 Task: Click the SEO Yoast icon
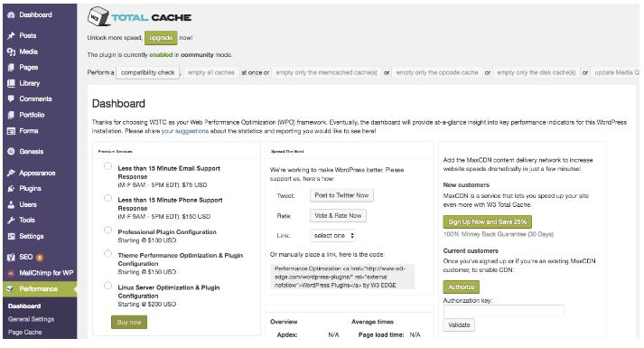(x=11, y=258)
